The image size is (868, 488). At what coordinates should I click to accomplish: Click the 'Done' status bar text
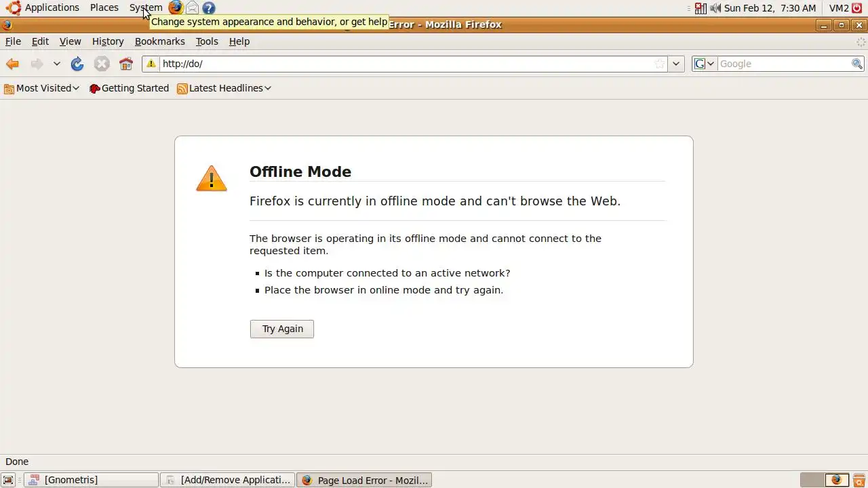click(x=17, y=462)
